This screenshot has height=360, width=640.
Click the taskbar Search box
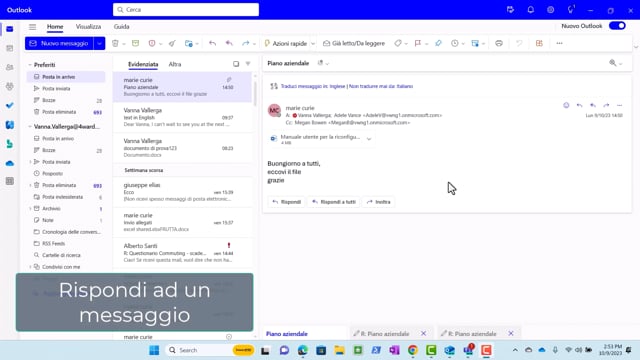pyautogui.click(x=210, y=350)
